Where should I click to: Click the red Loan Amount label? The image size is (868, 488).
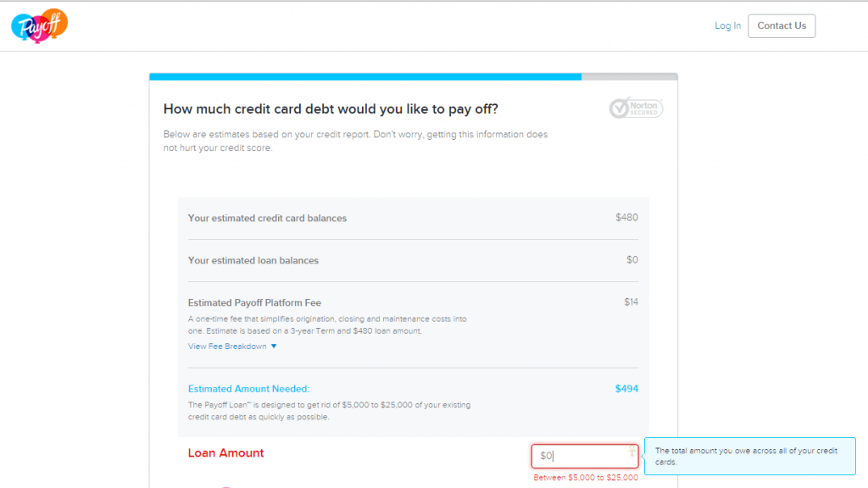(225, 452)
